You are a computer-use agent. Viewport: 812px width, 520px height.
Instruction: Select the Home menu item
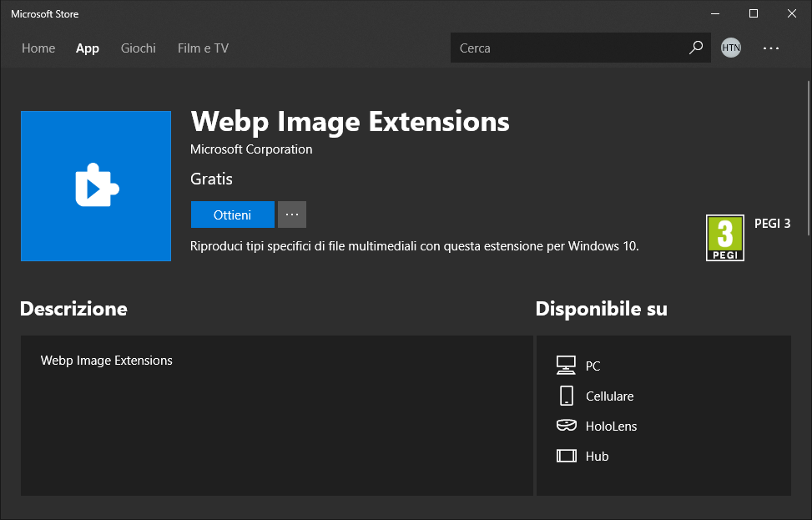[x=38, y=48]
